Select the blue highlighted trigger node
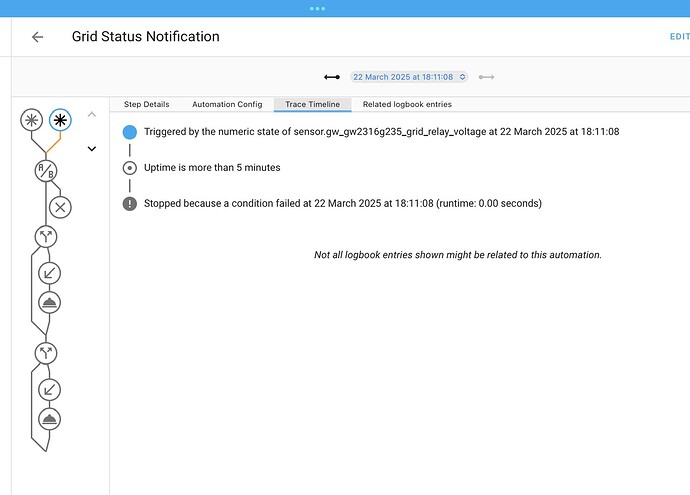 [x=60, y=121]
